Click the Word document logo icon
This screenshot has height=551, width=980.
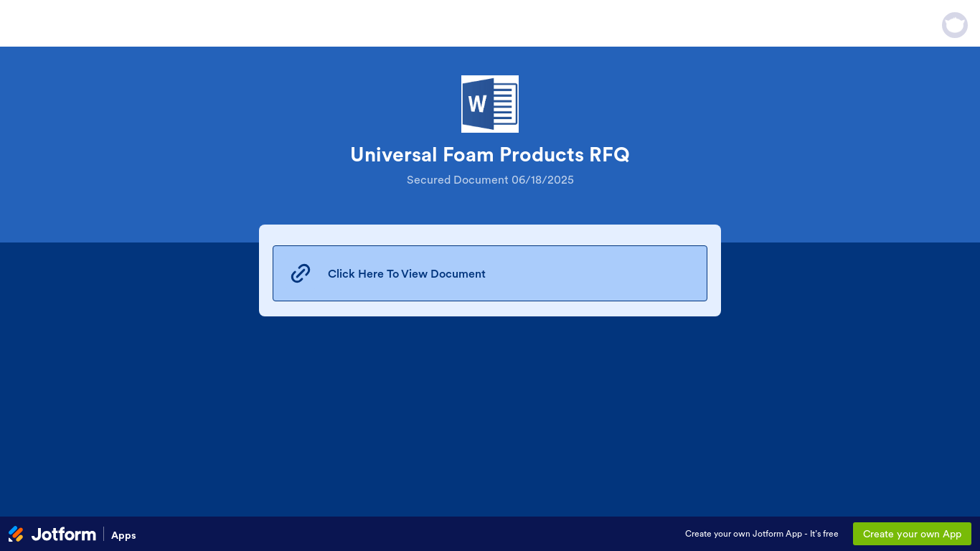pos(490,104)
